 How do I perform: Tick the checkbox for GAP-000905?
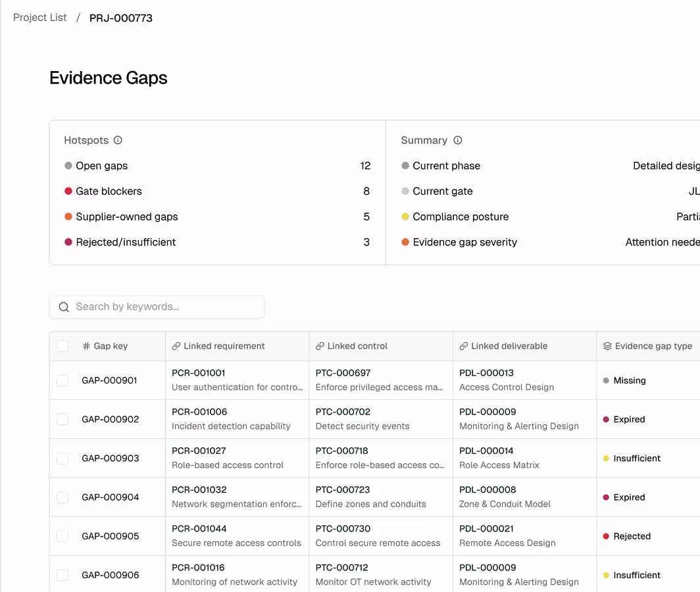(63, 536)
